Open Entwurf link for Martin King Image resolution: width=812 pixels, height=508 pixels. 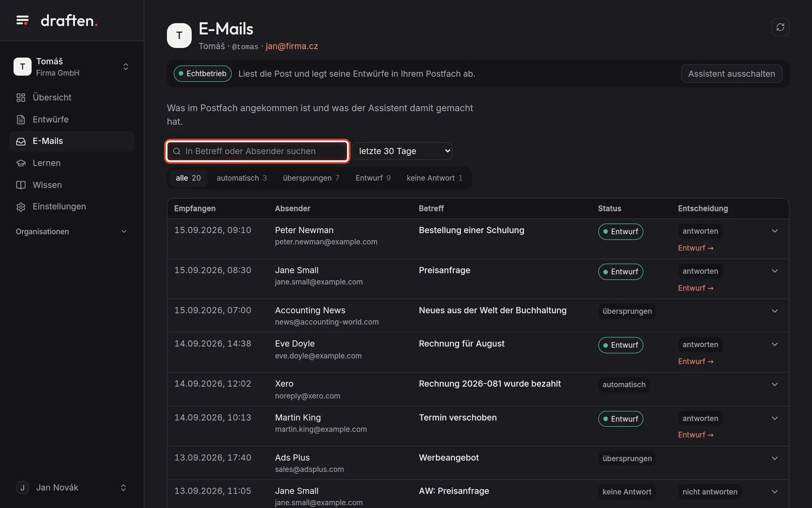pyautogui.click(x=696, y=435)
